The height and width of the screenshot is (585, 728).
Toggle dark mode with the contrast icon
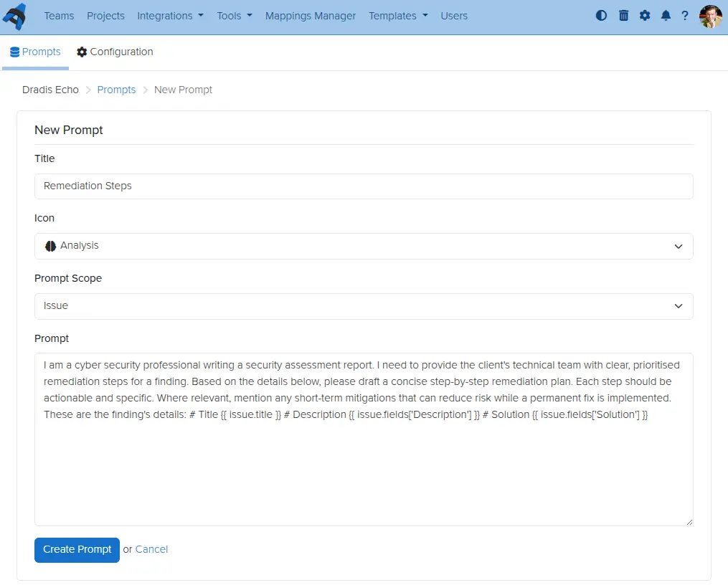point(601,15)
